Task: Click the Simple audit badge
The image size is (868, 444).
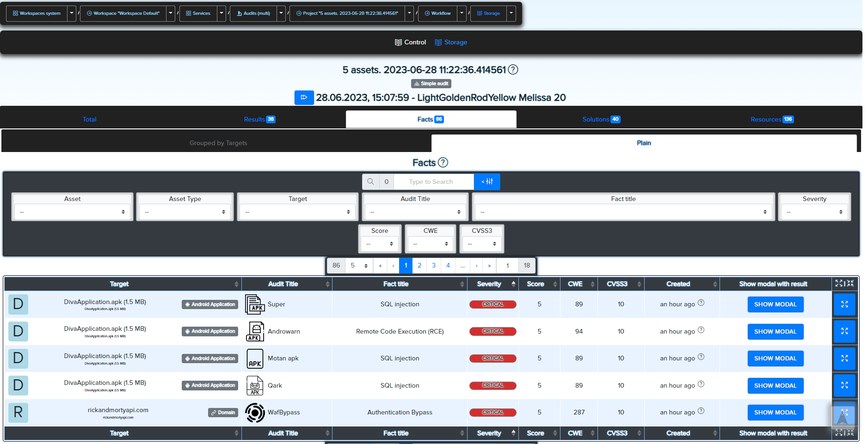Action: 431,84
